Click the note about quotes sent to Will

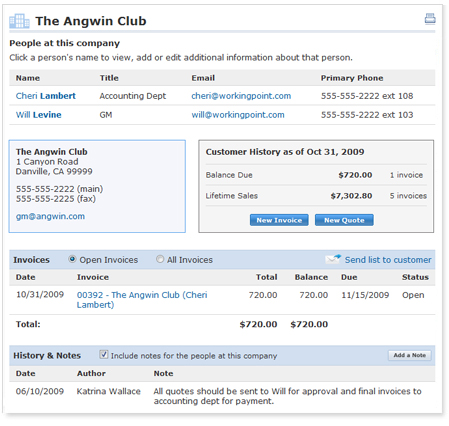tap(287, 396)
